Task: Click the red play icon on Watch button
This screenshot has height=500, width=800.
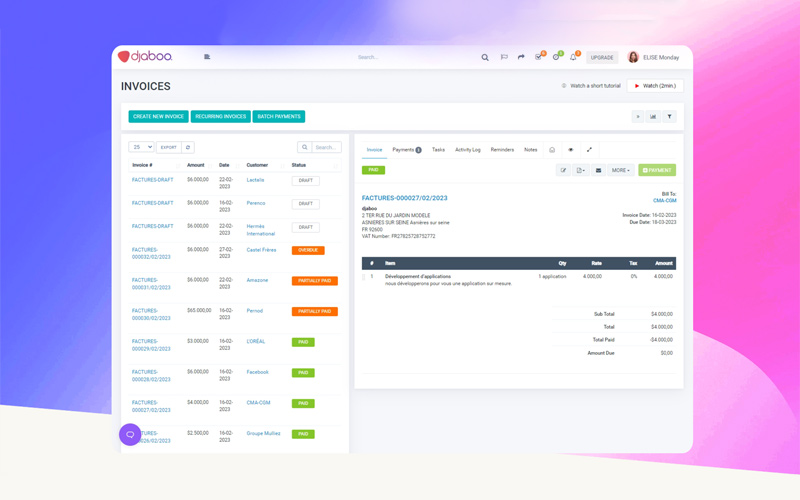Action: point(637,86)
